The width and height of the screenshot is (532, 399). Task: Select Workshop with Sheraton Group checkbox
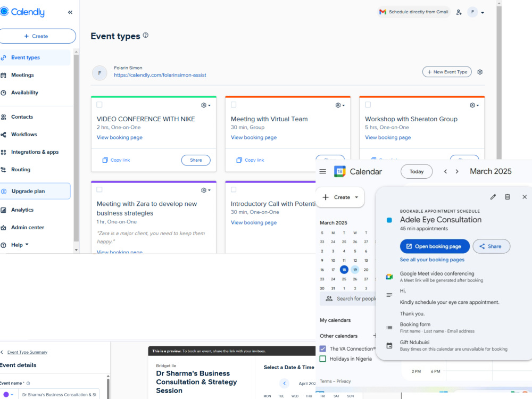coord(368,105)
